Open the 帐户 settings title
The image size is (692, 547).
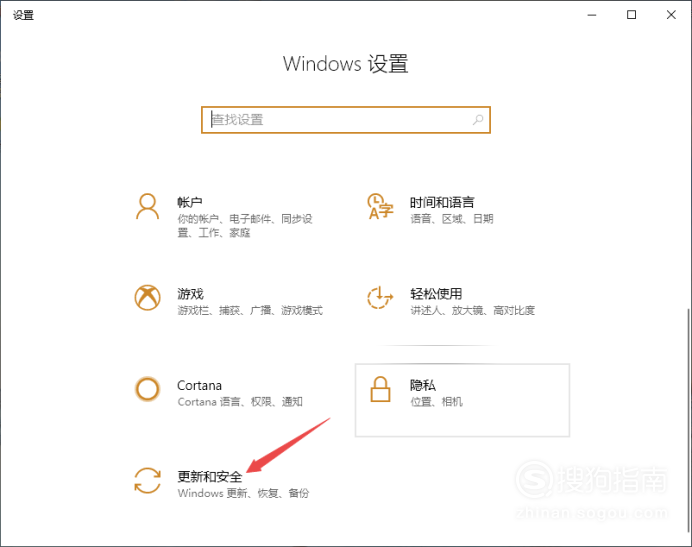point(190,202)
